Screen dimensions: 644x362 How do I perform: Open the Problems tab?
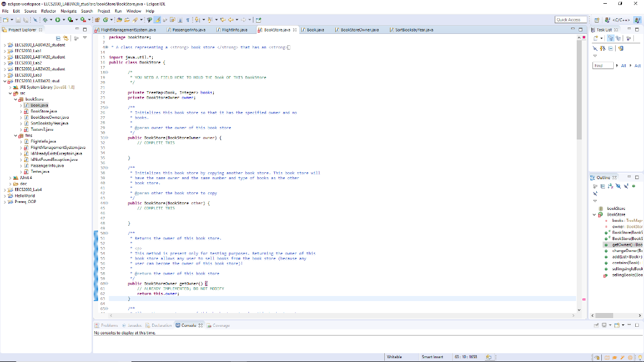[106, 326]
